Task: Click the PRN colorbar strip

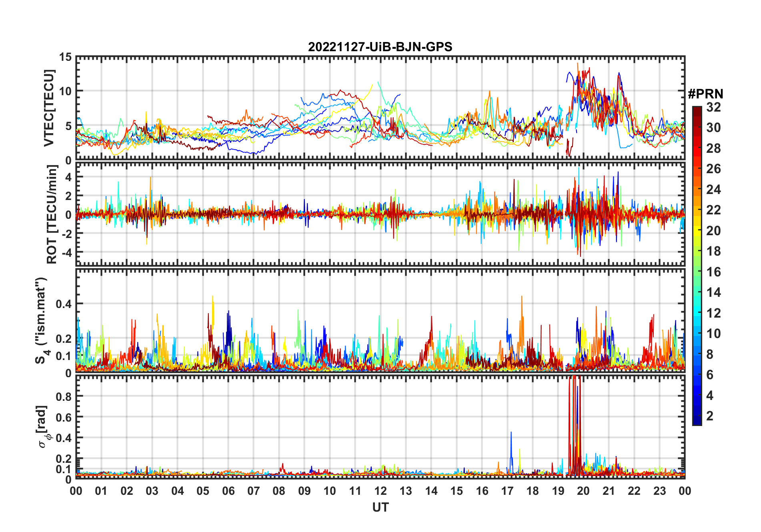Action: [x=697, y=266]
